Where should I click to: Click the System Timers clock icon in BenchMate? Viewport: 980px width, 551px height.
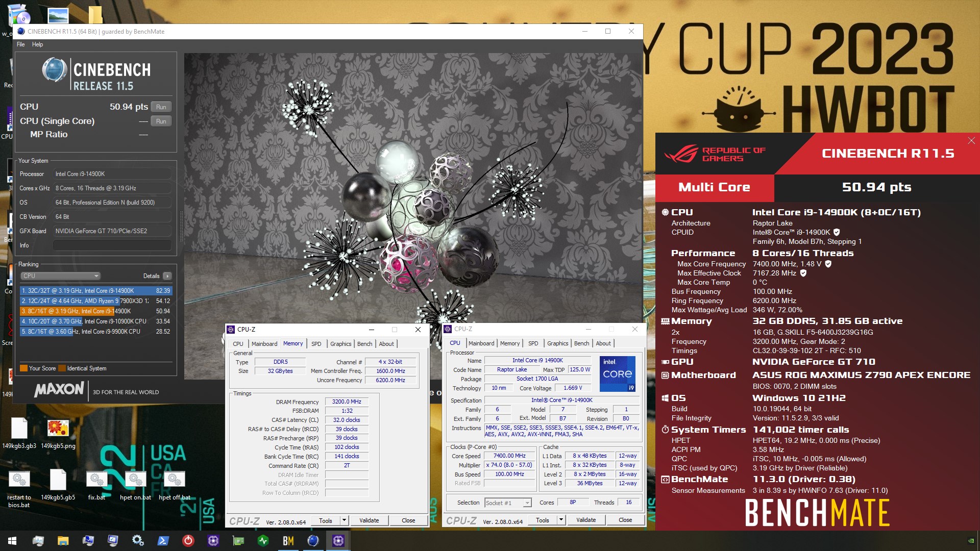665,430
